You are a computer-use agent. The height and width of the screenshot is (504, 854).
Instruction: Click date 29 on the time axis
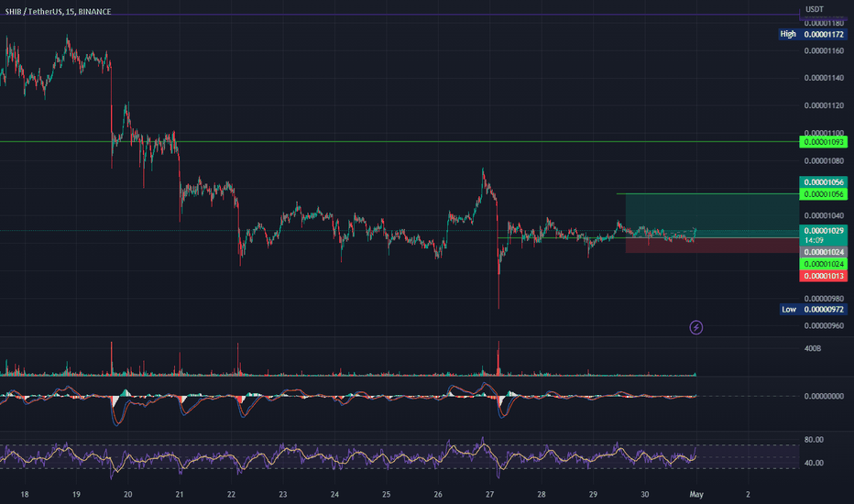[x=593, y=495]
